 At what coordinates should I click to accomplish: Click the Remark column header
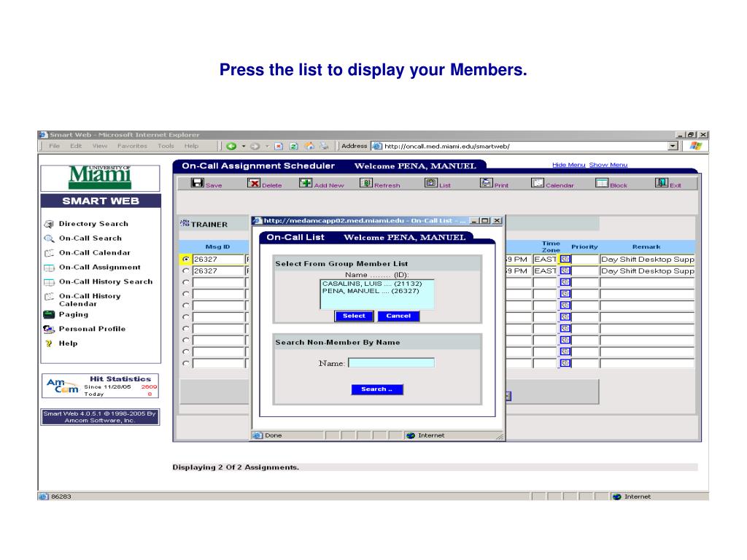coord(646,246)
